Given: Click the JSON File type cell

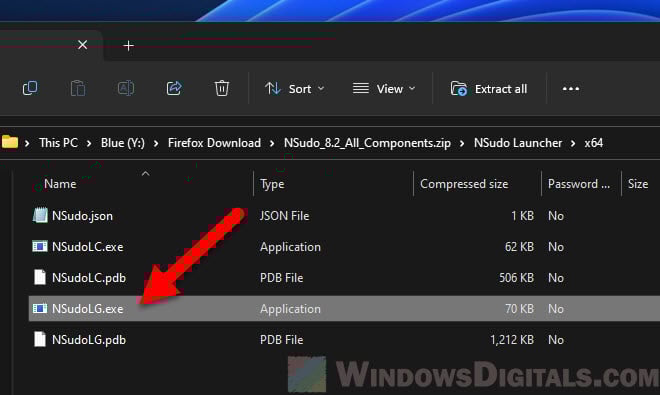Looking at the screenshot, I should pyautogui.click(x=285, y=216).
